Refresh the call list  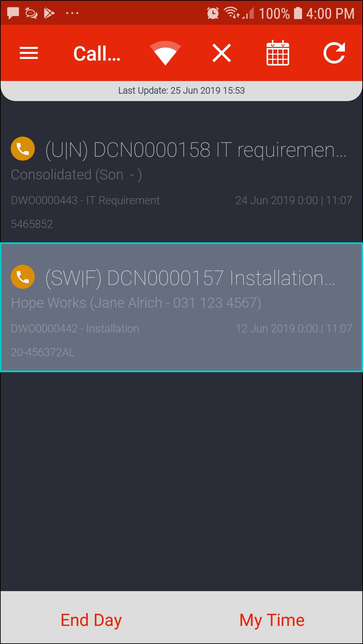click(334, 53)
